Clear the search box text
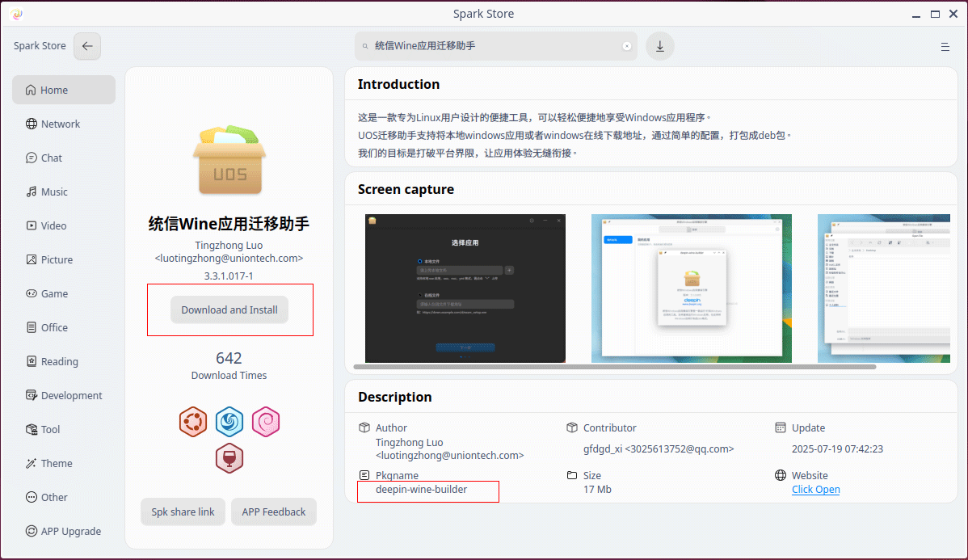Viewport: 968px width, 560px height. coord(626,46)
